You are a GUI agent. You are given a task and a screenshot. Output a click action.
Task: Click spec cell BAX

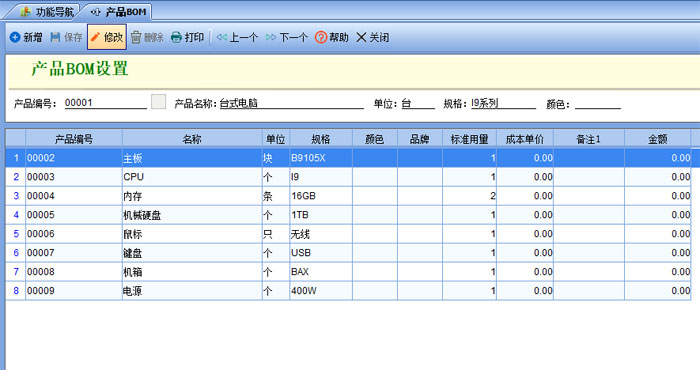point(321,272)
